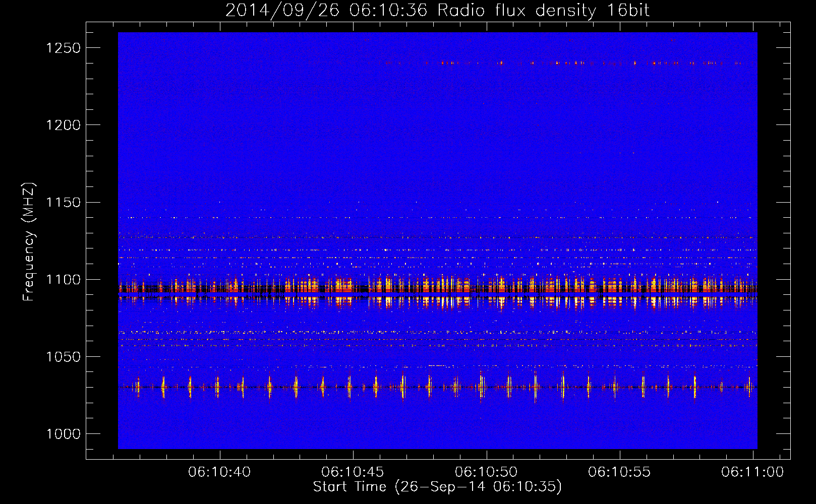The width and height of the screenshot is (816, 504).
Task: Click the 'Frequency (MHZ)' axis label
Action: [x=29, y=242]
